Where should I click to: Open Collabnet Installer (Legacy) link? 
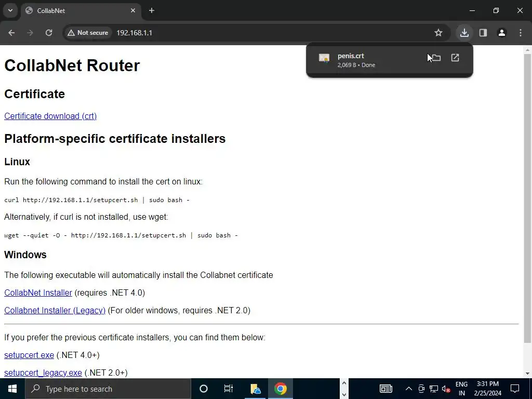tap(55, 310)
